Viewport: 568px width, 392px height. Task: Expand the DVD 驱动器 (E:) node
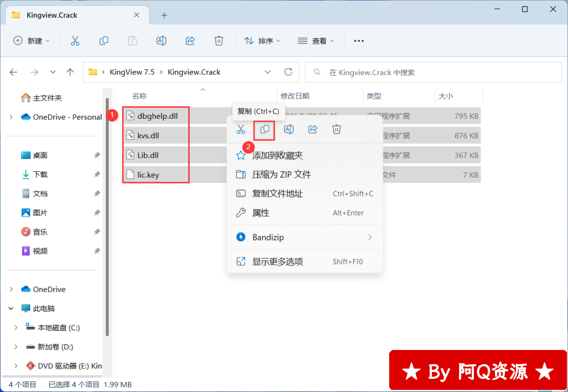pyautogui.click(x=16, y=366)
